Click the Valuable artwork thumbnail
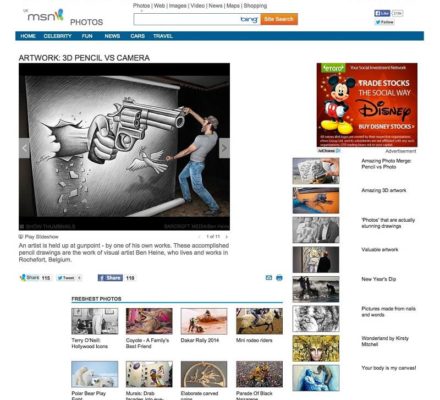Screen dimensions: 440x400 pos(316,260)
